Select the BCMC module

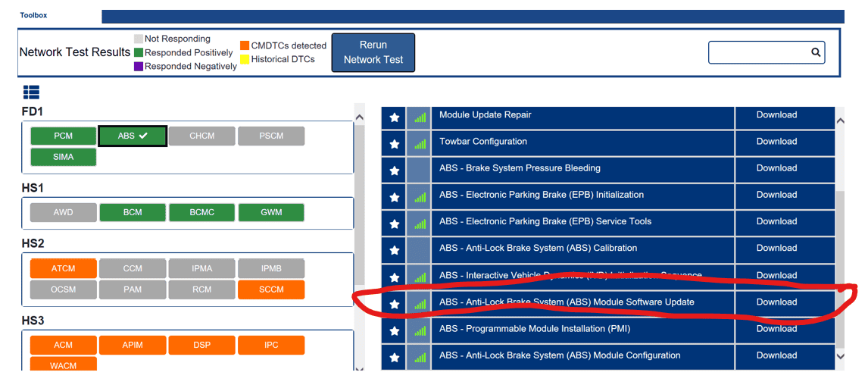(201, 212)
